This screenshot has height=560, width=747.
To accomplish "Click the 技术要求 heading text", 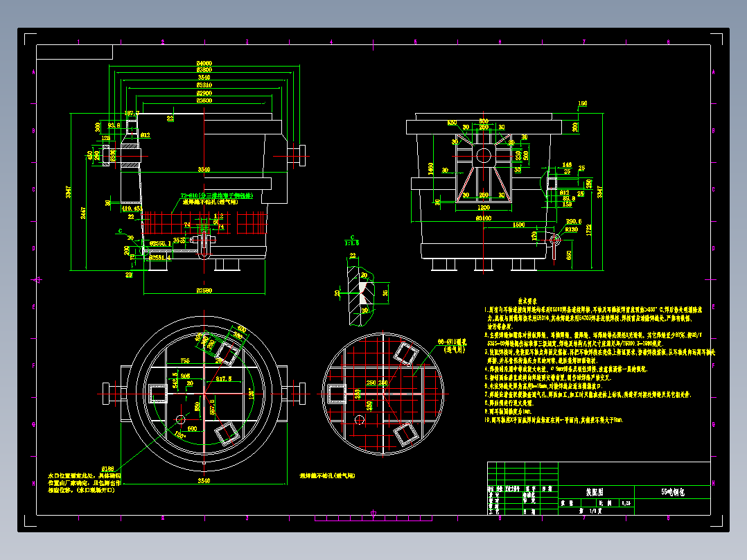I will 527,301.
